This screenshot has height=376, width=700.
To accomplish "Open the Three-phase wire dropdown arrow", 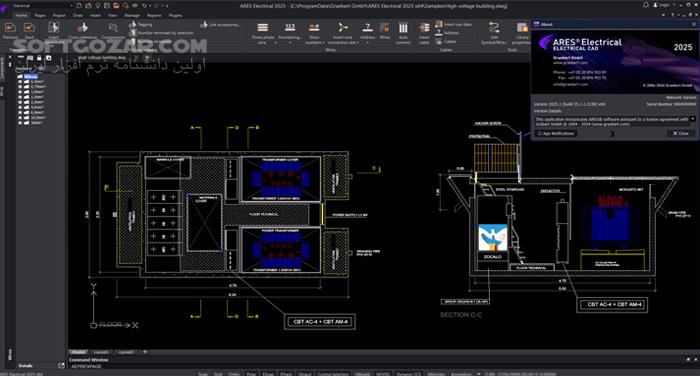I will [275, 43].
